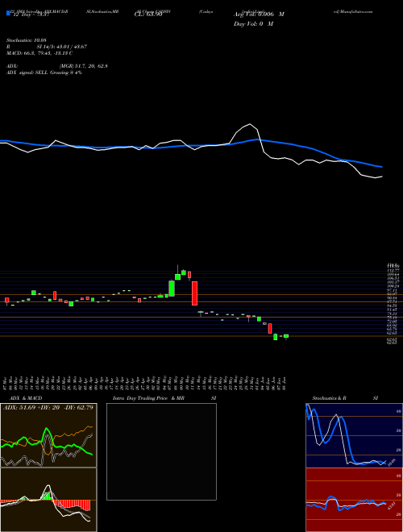This screenshot has height=532, width=403.
Task: Click the 'CL: 63.90' closing price text
Action: (148, 15)
